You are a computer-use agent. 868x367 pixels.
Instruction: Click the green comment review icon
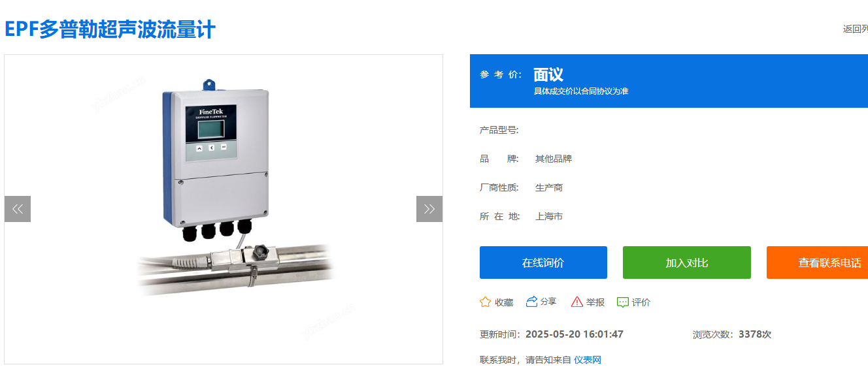pos(623,302)
